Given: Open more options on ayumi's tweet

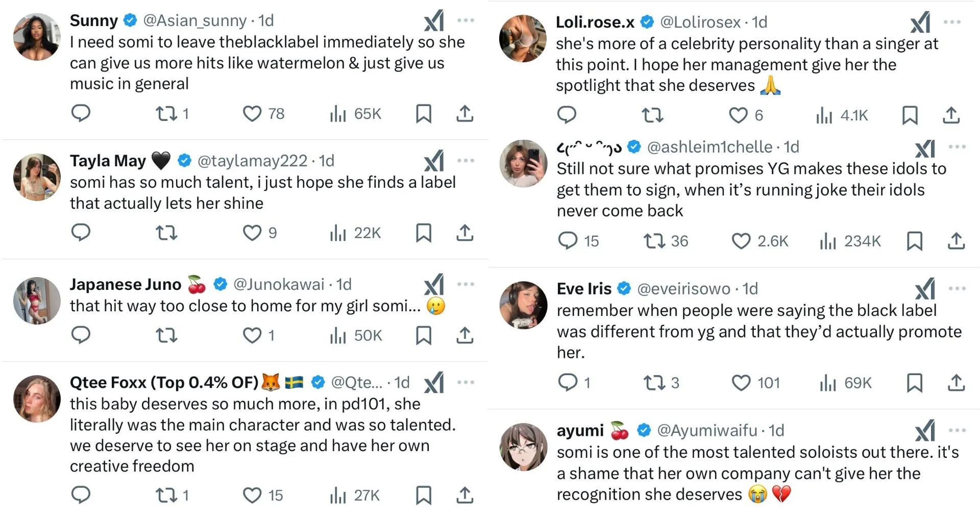Looking at the screenshot, I should click(x=957, y=431).
